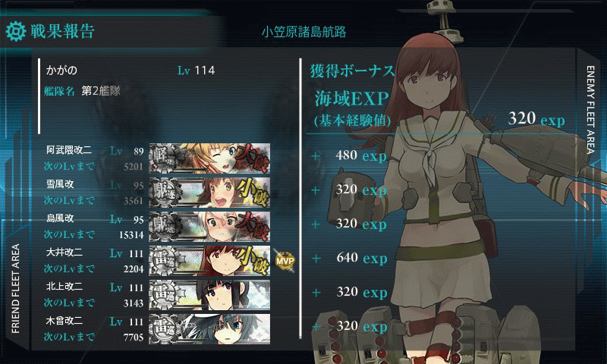The width and height of the screenshot is (607, 364).
Task: Select 北上改二's portrait banner
Action: [209, 295]
